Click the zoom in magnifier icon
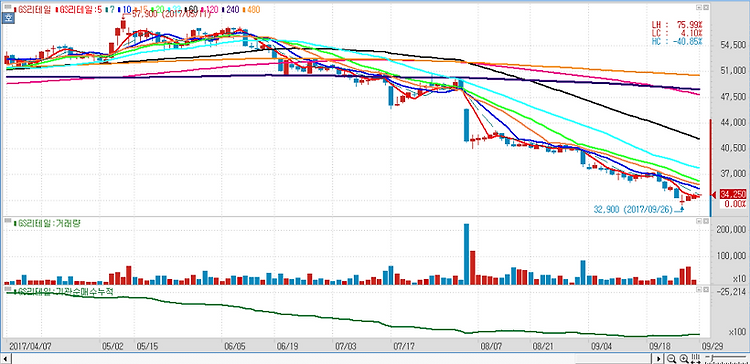 [684, 359]
